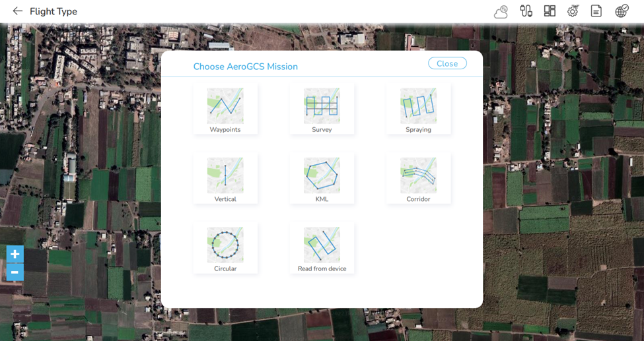Open the gear settings icon in top toolbar

(x=573, y=11)
